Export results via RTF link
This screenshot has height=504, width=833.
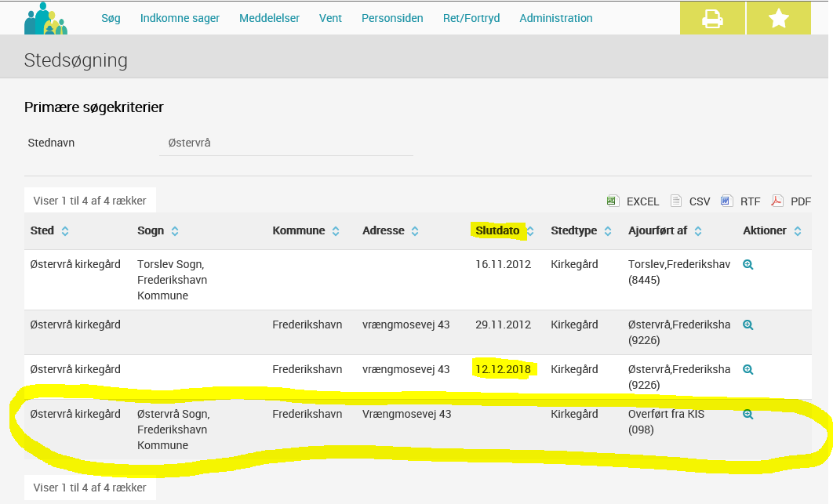[x=750, y=201]
